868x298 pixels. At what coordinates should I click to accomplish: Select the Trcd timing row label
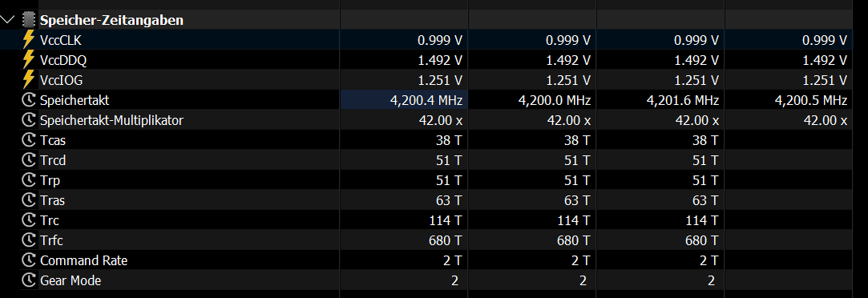pos(53,160)
